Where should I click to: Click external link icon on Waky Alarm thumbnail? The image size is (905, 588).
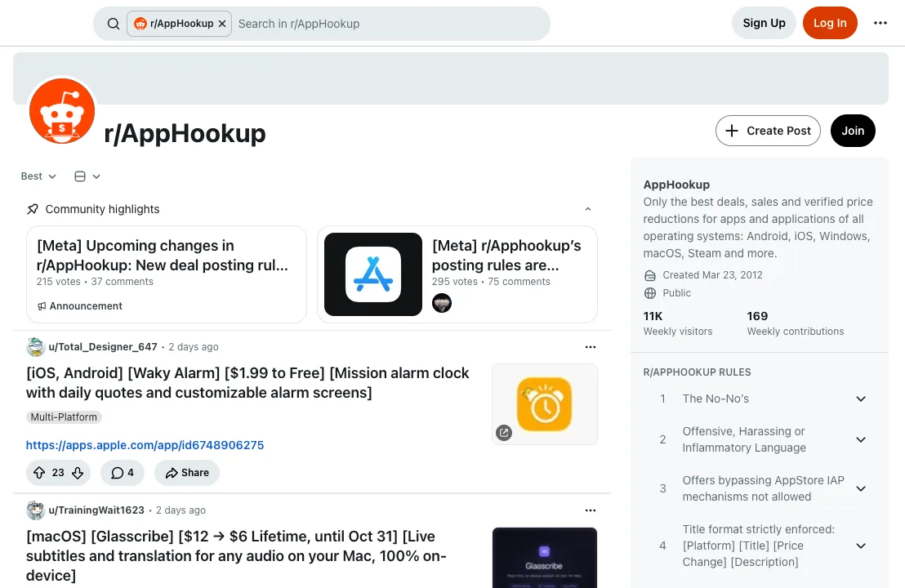click(x=504, y=432)
